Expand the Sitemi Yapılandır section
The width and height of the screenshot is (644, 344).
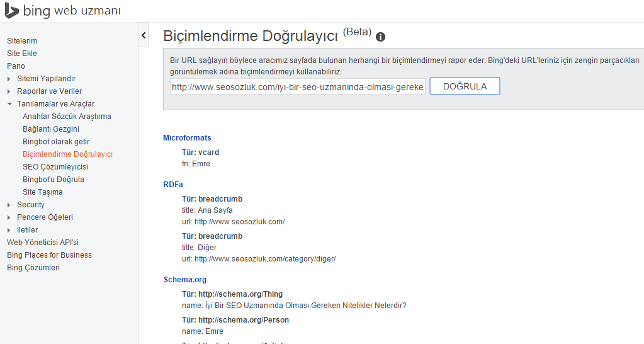[x=9, y=79]
